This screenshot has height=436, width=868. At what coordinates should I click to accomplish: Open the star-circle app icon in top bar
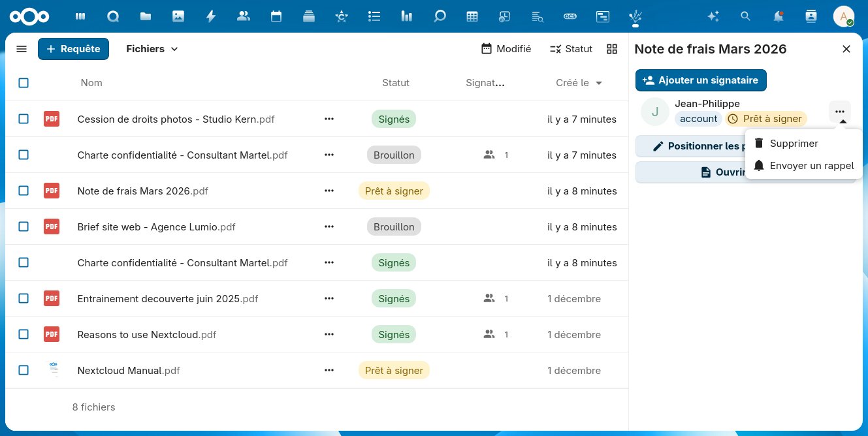342,16
